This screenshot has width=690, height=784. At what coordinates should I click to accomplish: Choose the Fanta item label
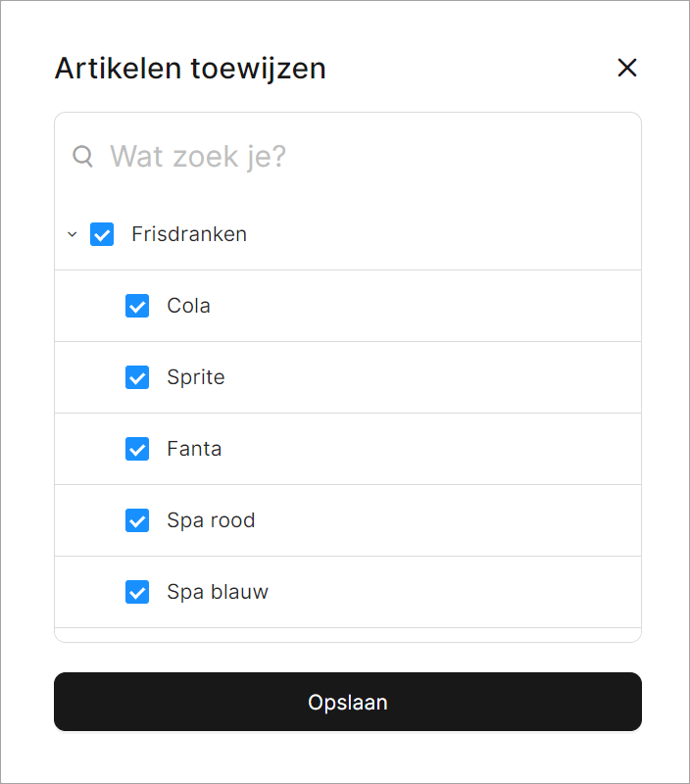point(194,449)
